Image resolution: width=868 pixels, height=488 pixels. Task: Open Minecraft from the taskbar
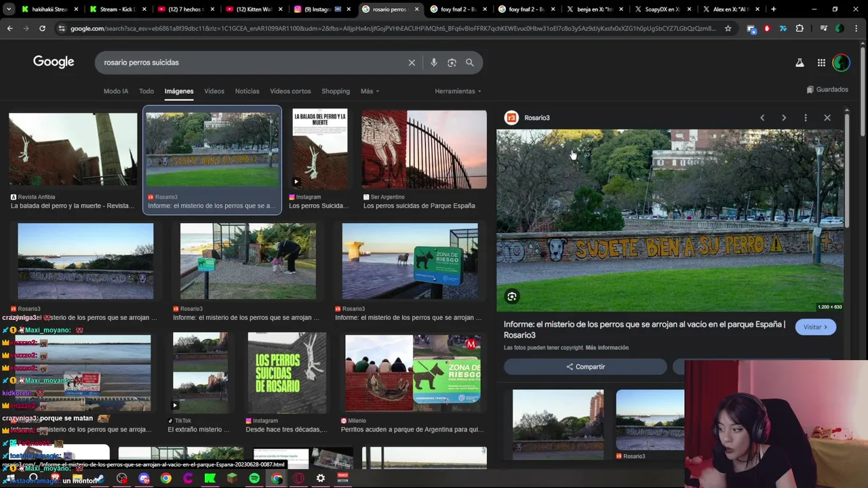pos(232,478)
